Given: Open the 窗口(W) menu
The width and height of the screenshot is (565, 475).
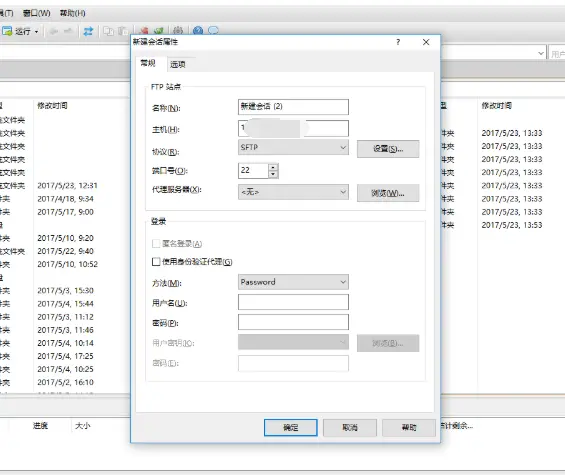Looking at the screenshot, I should (36, 13).
